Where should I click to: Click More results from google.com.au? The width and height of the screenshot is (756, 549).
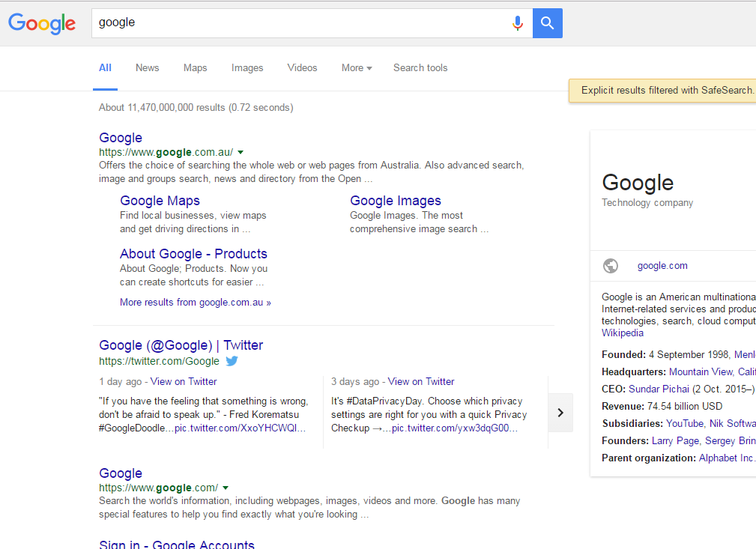point(196,303)
